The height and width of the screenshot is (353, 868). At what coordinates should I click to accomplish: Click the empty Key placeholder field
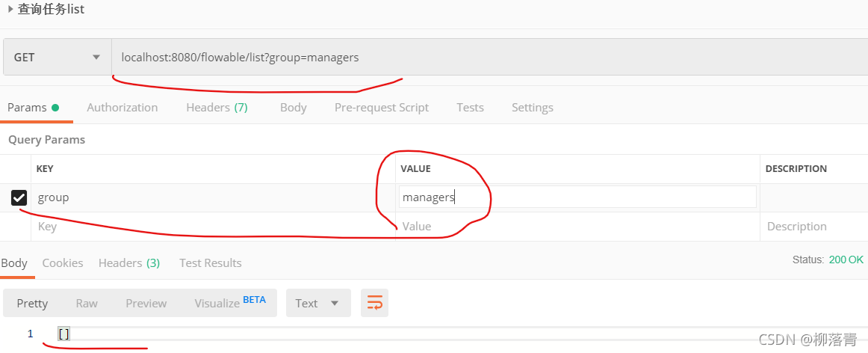pos(213,227)
